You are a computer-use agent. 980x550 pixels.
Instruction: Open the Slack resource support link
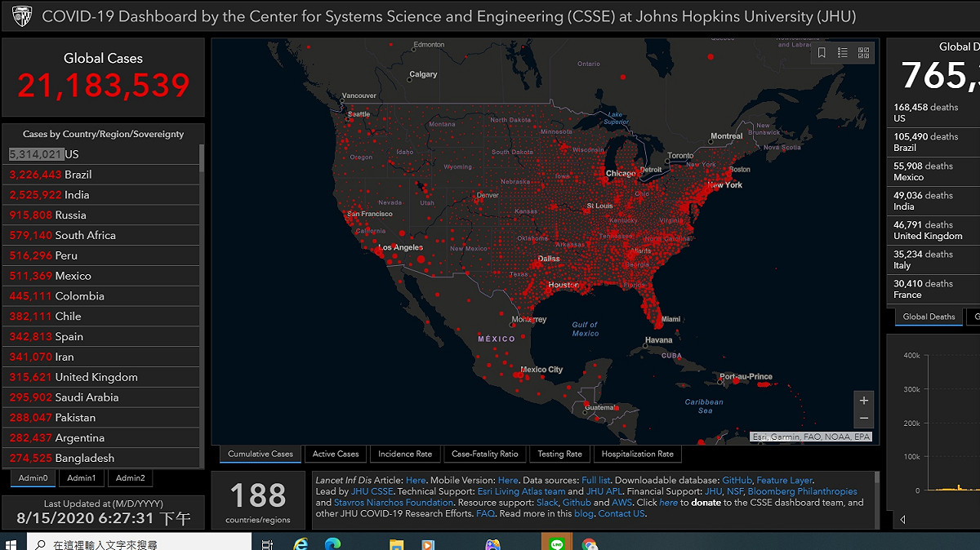[547, 503]
